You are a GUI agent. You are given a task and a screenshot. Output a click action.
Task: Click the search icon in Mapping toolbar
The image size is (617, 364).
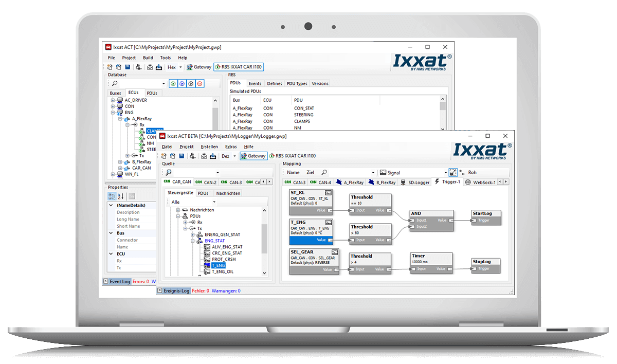[x=323, y=173]
